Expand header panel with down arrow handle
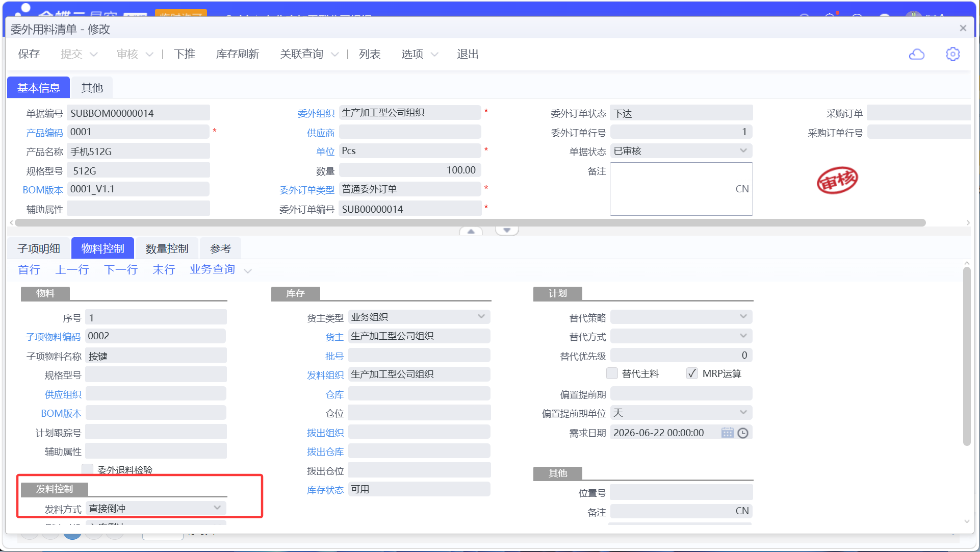The image size is (980, 552). pyautogui.click(x=507, y=231)
